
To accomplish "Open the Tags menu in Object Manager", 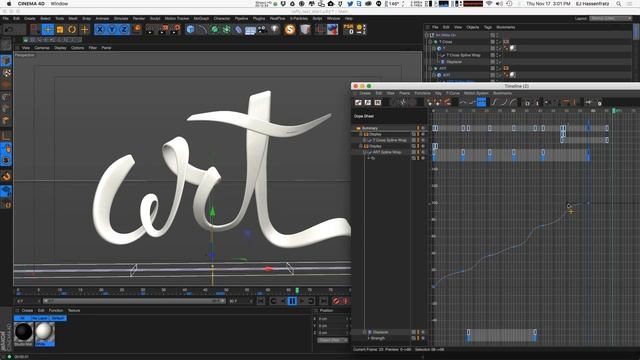I will coord(488,27).
